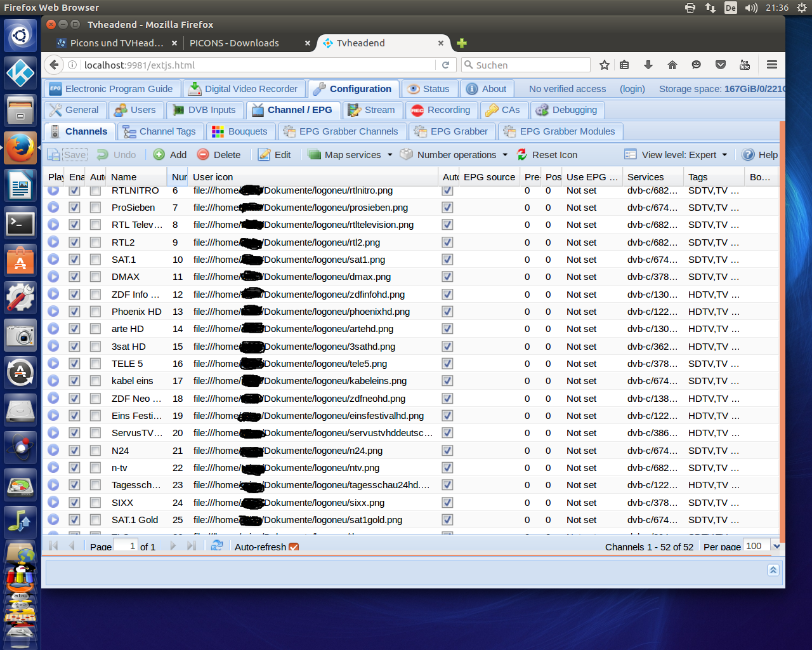
Task: Open Digital Video Recorder tab
Action: tap(243, 89)
